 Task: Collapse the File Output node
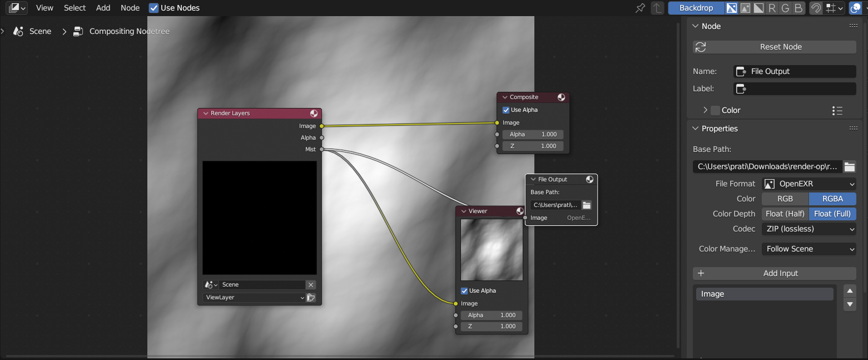[x=533, y=179]
